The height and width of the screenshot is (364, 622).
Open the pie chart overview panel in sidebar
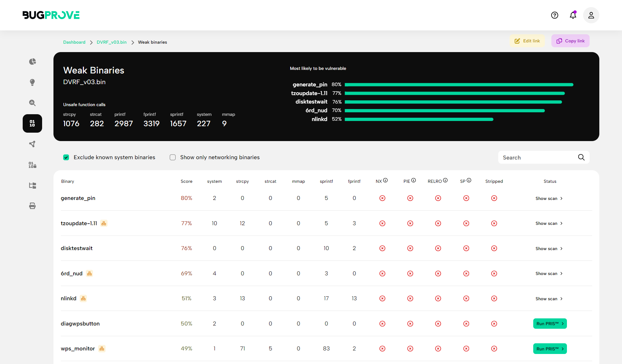tap(32, 61)
